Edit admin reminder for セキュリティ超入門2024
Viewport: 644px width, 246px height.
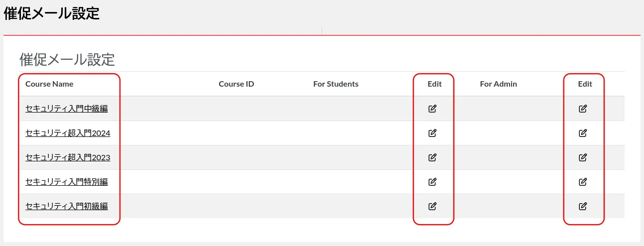click(x=583, y=133)
